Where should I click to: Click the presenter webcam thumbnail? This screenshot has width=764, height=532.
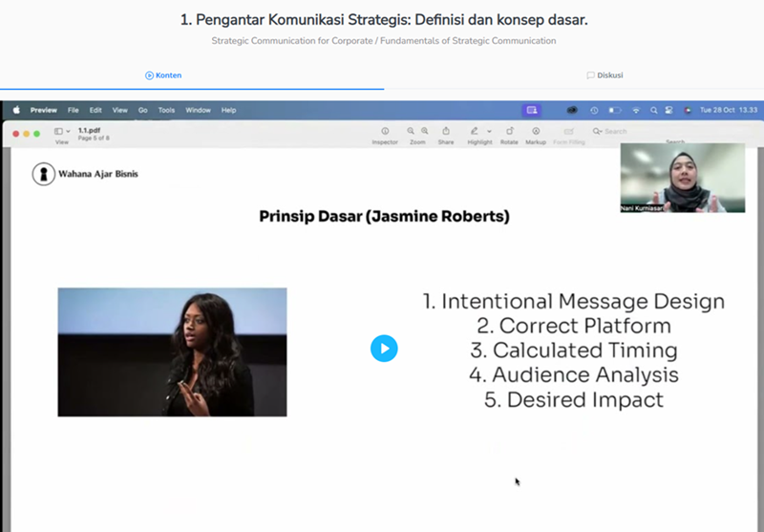coord(682,178)
